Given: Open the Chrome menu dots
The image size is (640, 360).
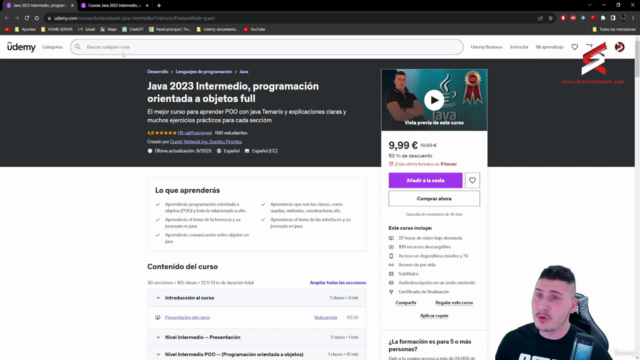Looking at the screenshot, I should coord(633,18).
